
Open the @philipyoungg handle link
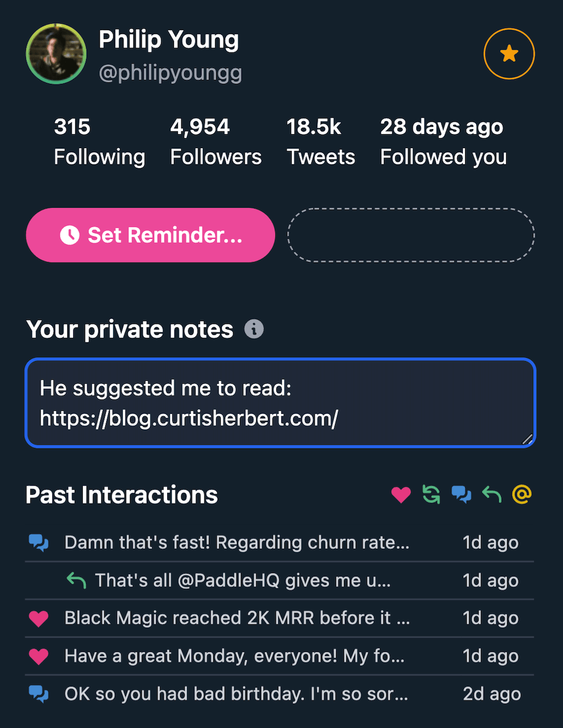click(x=170, y=73)
